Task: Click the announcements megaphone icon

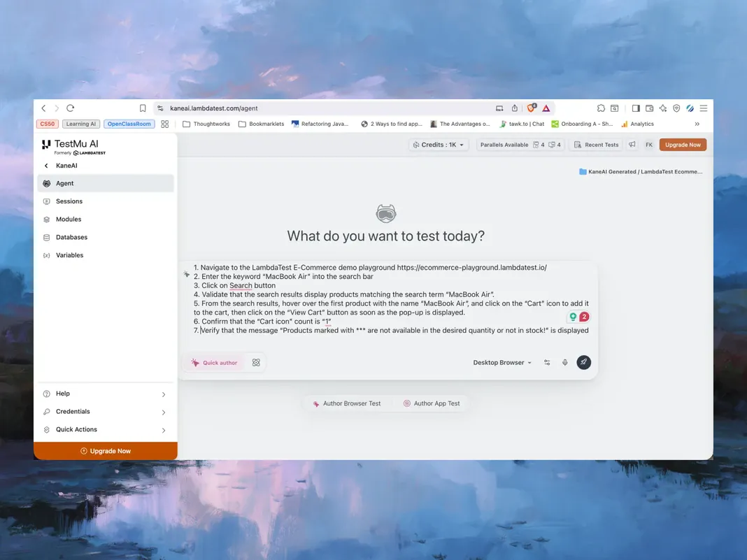Action: point(632,144)
